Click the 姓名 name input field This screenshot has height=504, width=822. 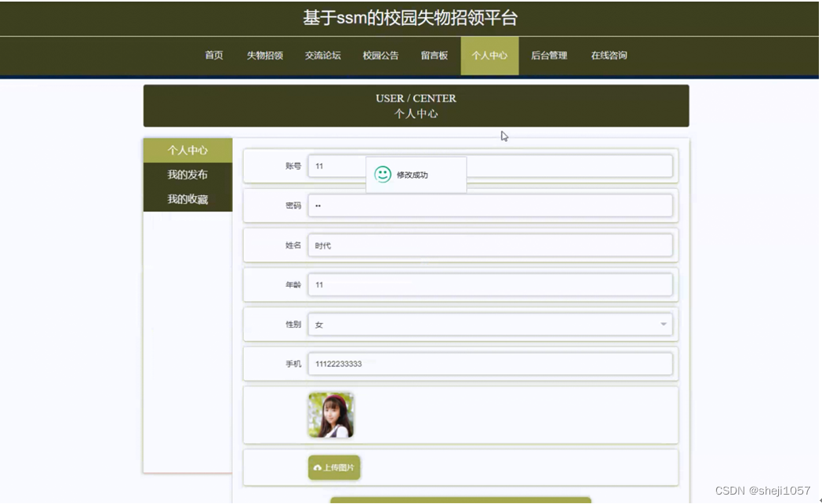[490, 245]
